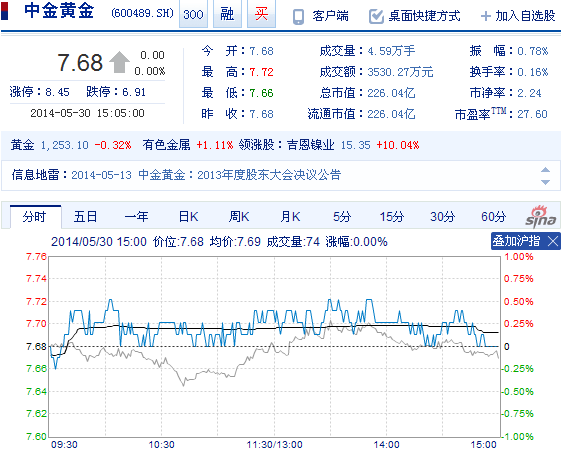Open the 客户端 client link
562x451 pixels.
click(330, 16)
